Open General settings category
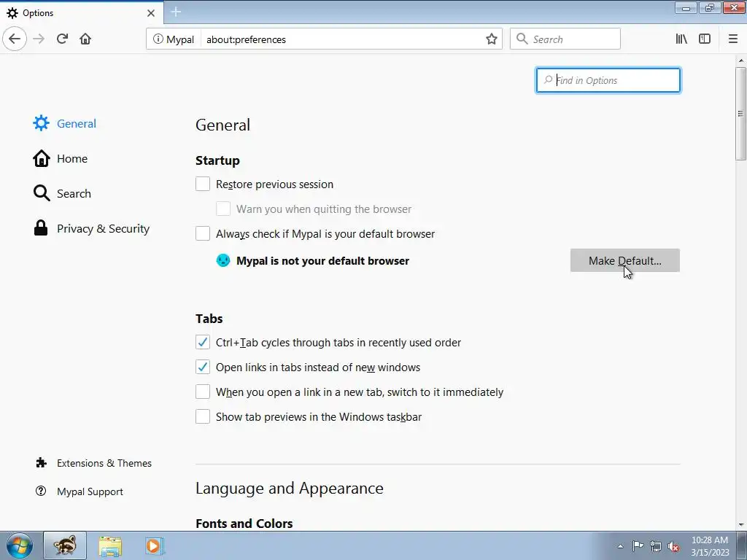This screenshot has width=747, height=560. pos(65,123)
